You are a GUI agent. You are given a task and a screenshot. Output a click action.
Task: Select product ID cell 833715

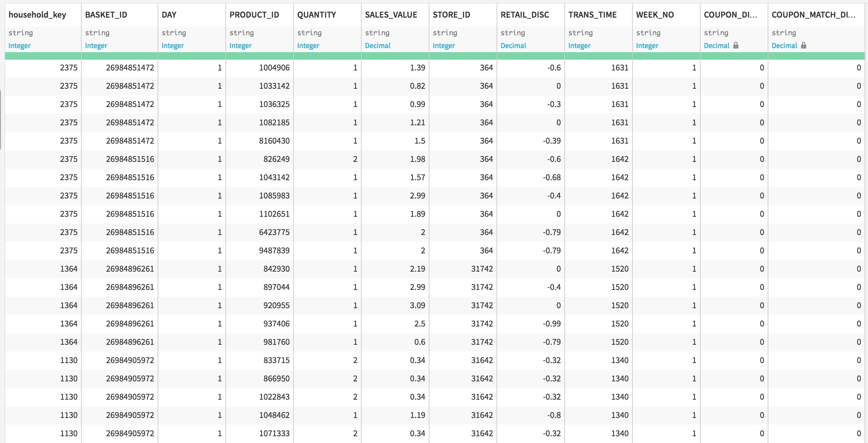260,360
